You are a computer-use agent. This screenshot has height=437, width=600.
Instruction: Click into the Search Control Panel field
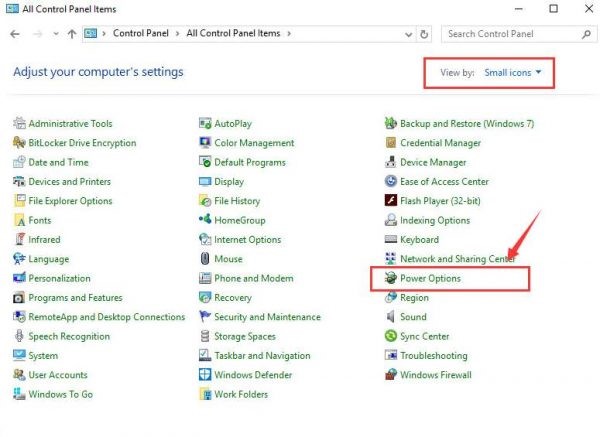(x=505, y=34)
